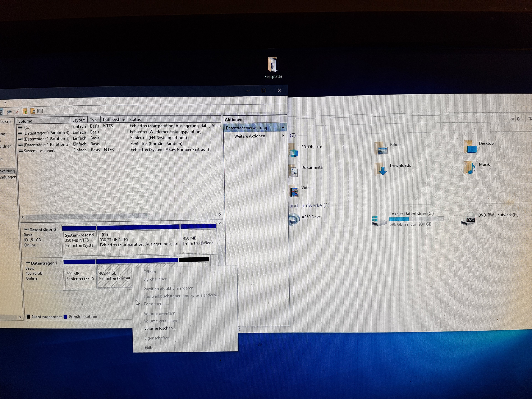Screen dimensions: 532x399
Task: Expand the Weitere Aktionen submenu arrow
Action: coord(283,136)
